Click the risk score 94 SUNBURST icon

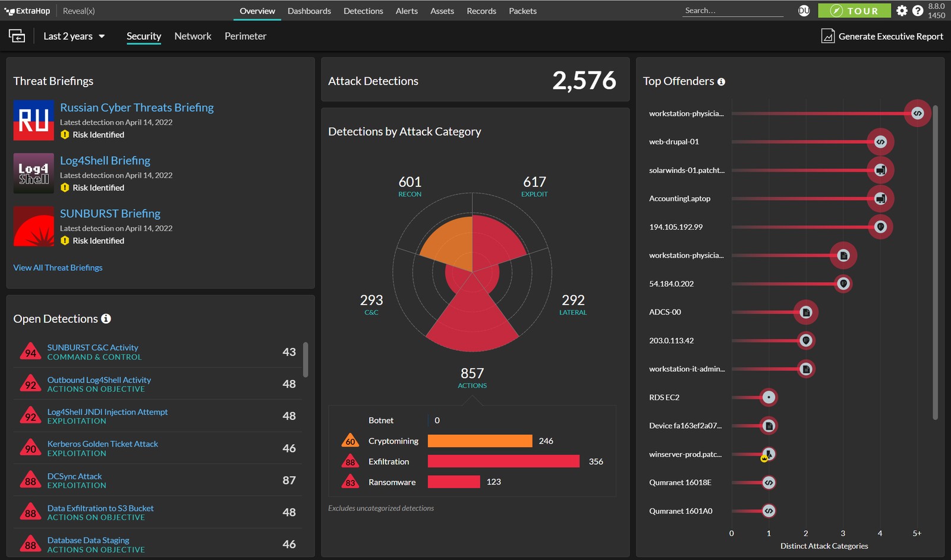click(x=30, y=352)
